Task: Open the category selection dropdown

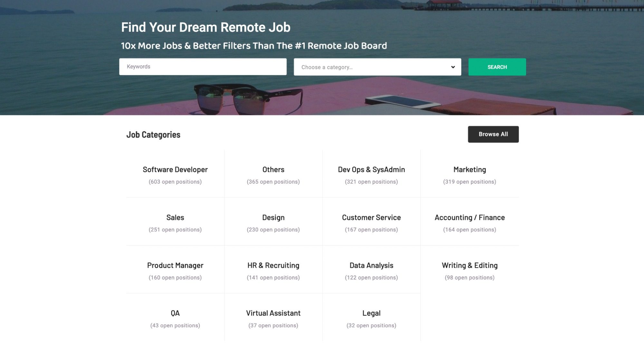Action: pos(377,67)
